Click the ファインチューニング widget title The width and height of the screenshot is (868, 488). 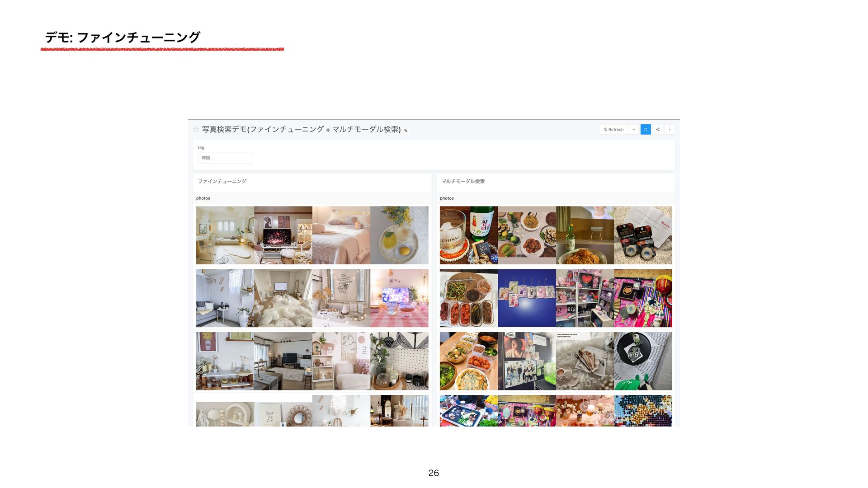(x=222, y=181)
